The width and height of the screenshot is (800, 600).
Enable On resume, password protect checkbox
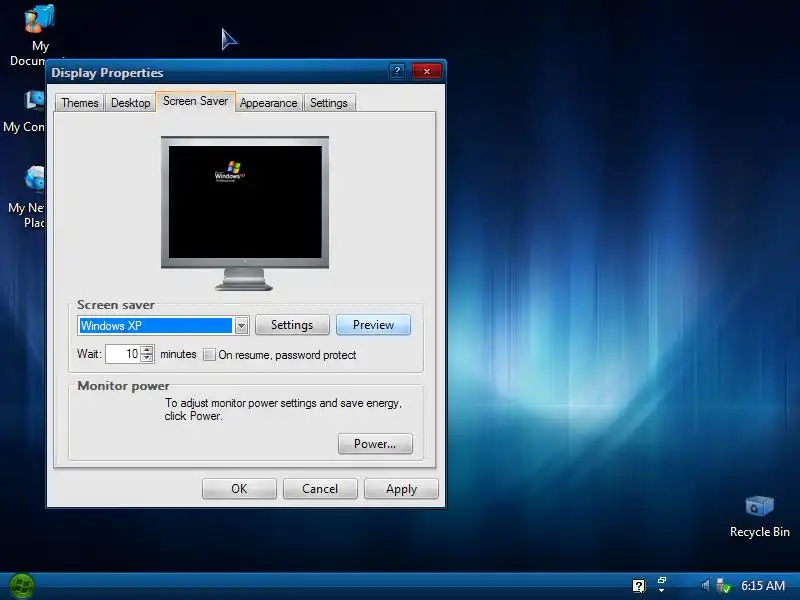pyautogui.click(x=209, y=355)
